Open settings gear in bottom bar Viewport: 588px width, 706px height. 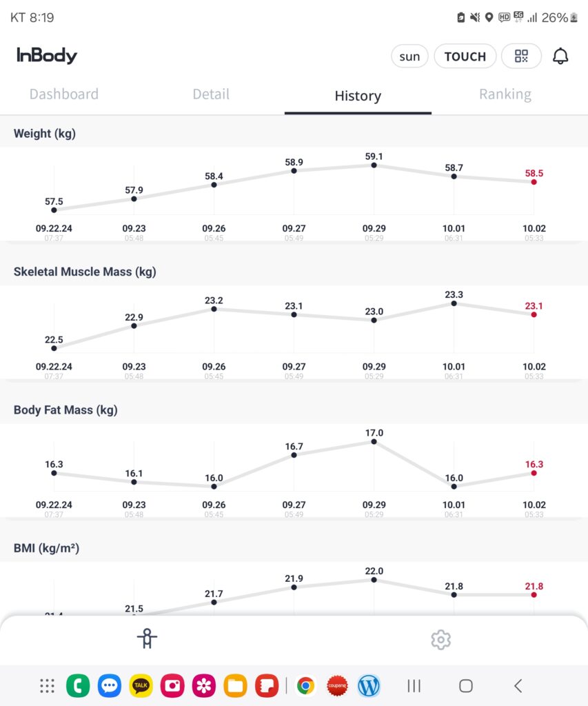440,639
